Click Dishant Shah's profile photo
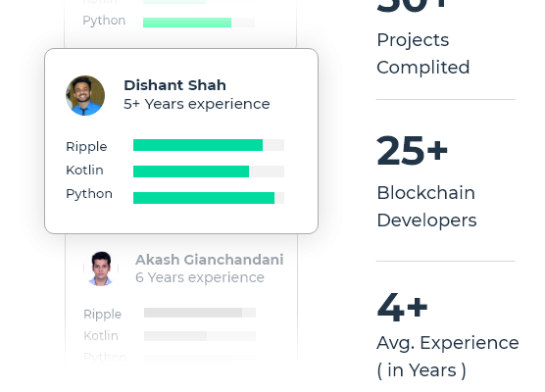545x392 pixels. coord(85,96)
